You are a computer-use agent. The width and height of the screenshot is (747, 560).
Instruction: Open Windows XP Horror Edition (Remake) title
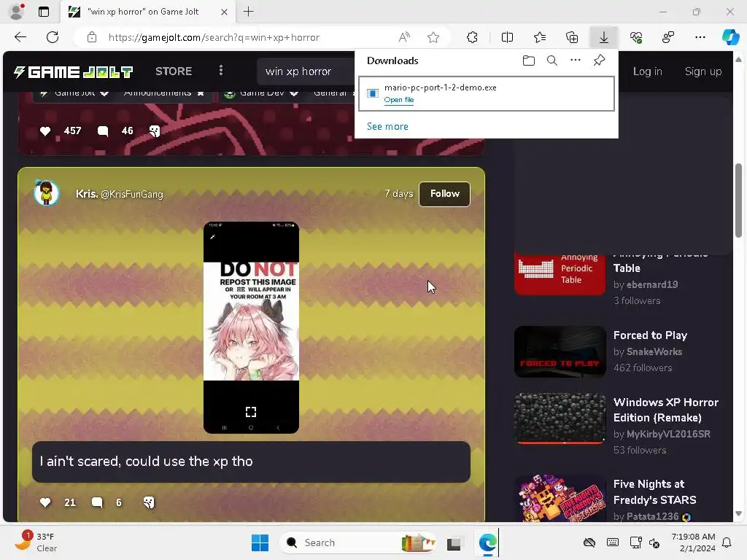point(666,410)
